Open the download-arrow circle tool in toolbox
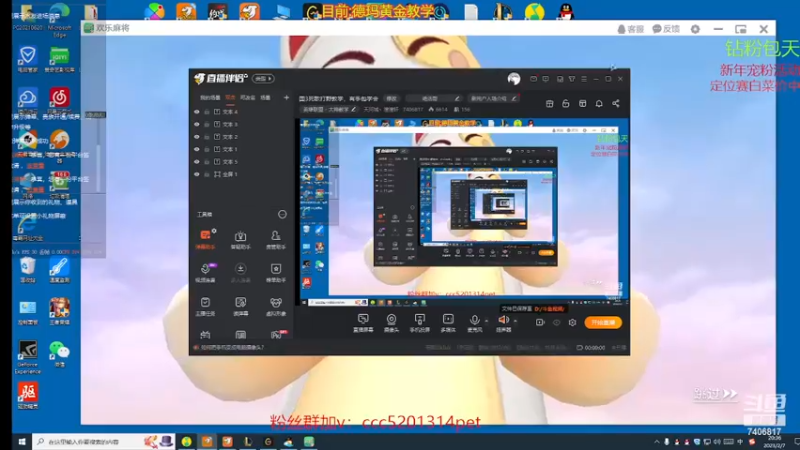 [240, 272]
